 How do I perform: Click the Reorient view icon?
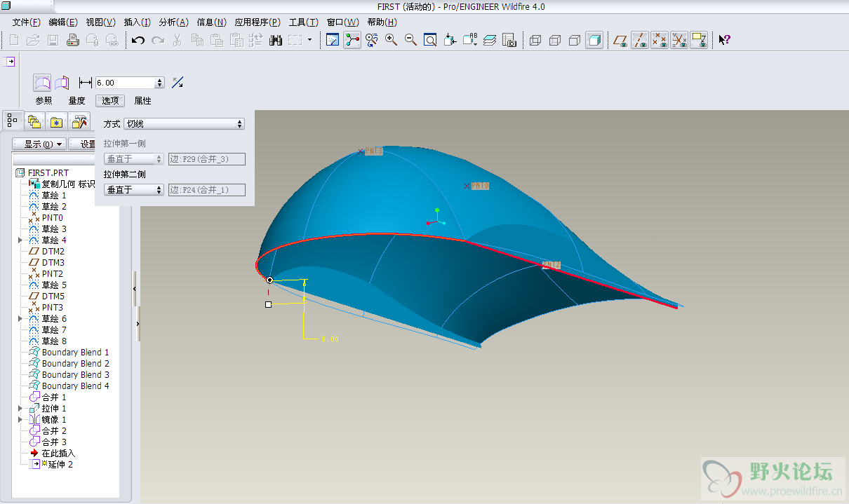450,40
